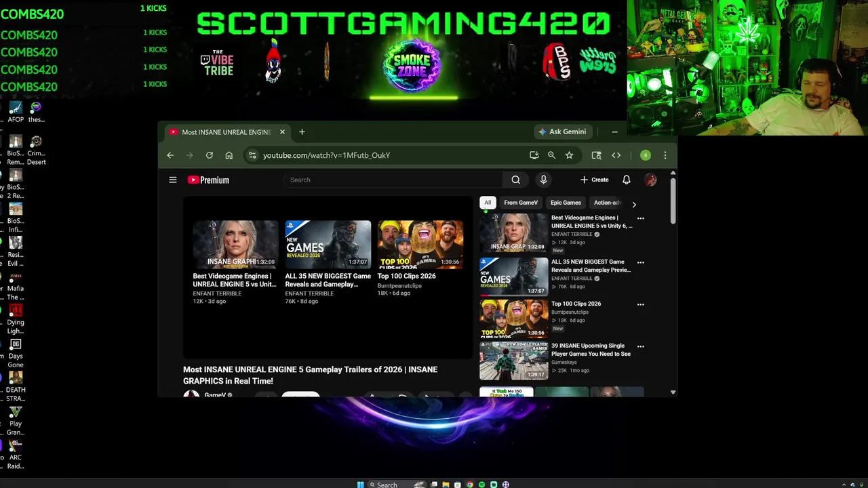Open sidebar 'ALL 35 NEW BIGGEST Game' title
The image size is (868, 488).
pos(591,266)
